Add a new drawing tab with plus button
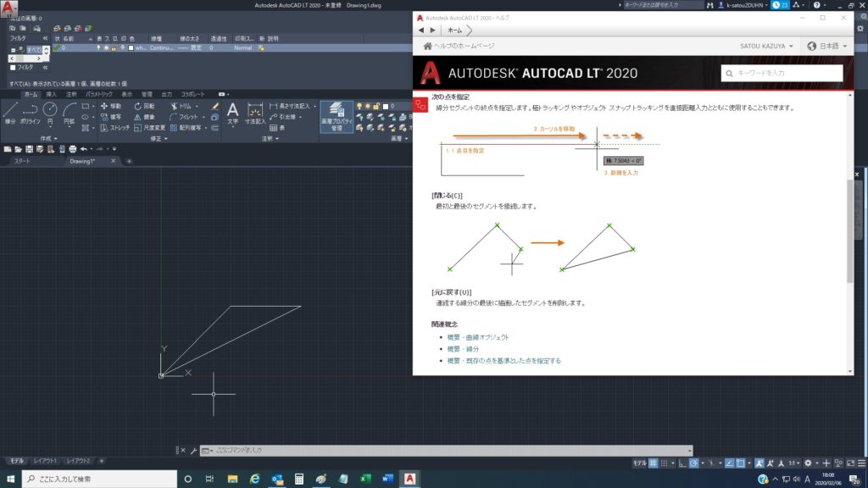Viewport: 868px width, 488px height. click(x=129, y=162)
